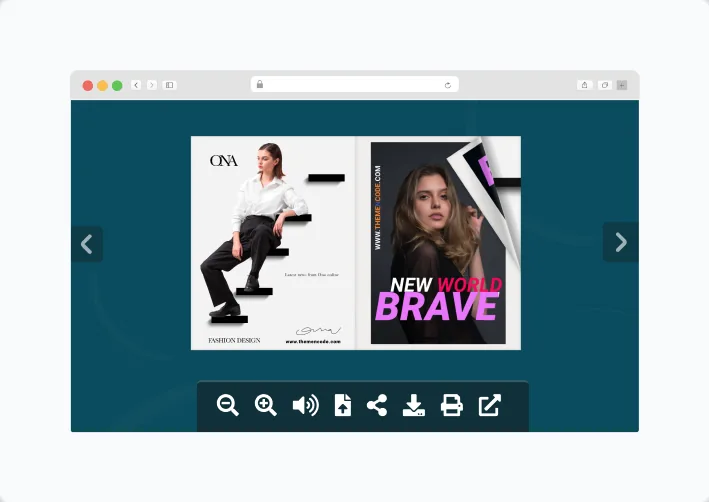Click the browser show tabs icon
Image resolution: width=709 pixels, height=502 pixels.
[605, 85]
